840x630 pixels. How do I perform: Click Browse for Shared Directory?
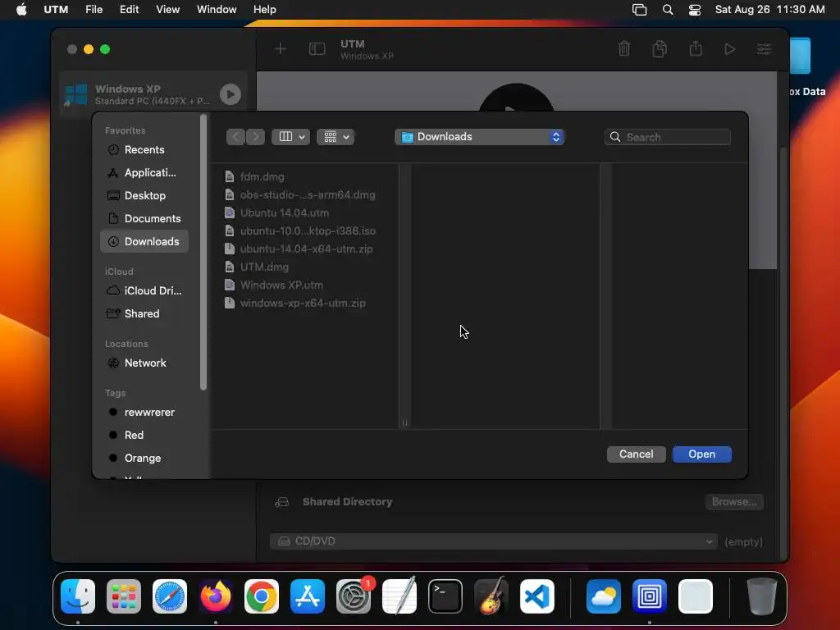click(x=734, y=502)
